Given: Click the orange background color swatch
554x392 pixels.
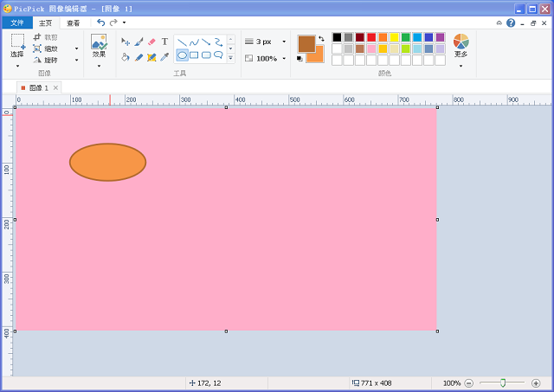Looking at the screenshot, I should coord(318,56).
